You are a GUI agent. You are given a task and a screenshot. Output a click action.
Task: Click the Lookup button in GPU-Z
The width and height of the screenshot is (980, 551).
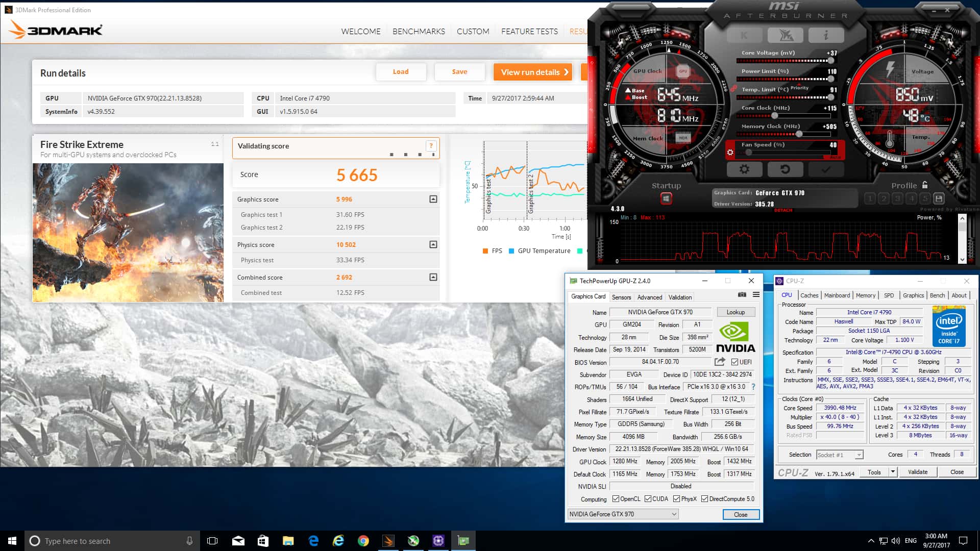(735, 312)
